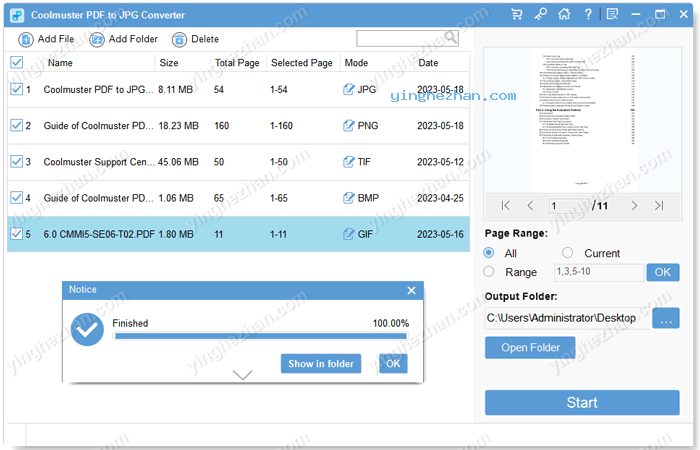Click the feedback note icon
This screenshot has width=700, height=450.
click(x=611, y=15)
